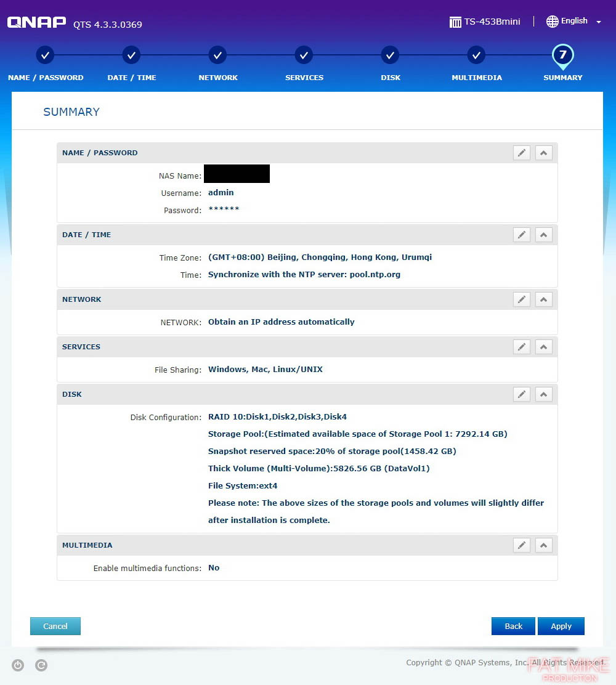The image size is (616, 685).
Task: Click the masked password value
Action: pos(224,209)
